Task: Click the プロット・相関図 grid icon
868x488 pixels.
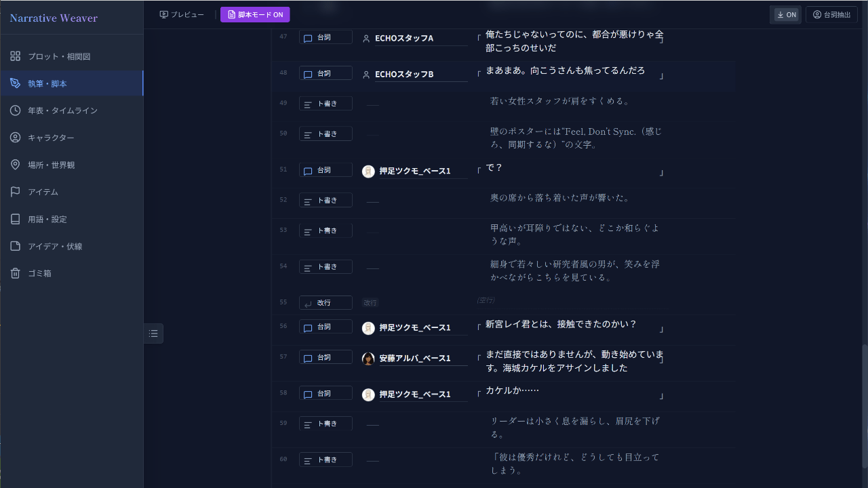Action: click(x=16, y=56)
